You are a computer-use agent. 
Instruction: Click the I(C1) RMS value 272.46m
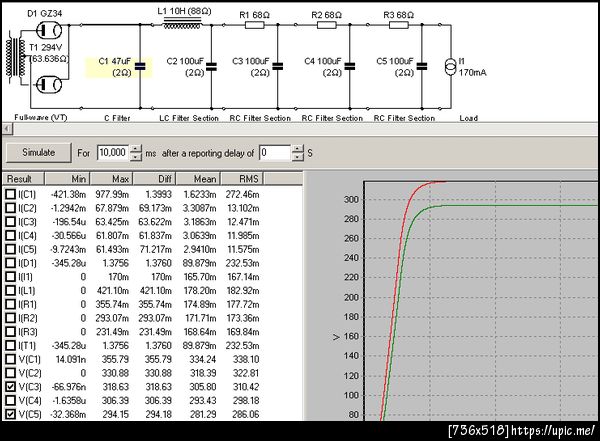(242, 194)
